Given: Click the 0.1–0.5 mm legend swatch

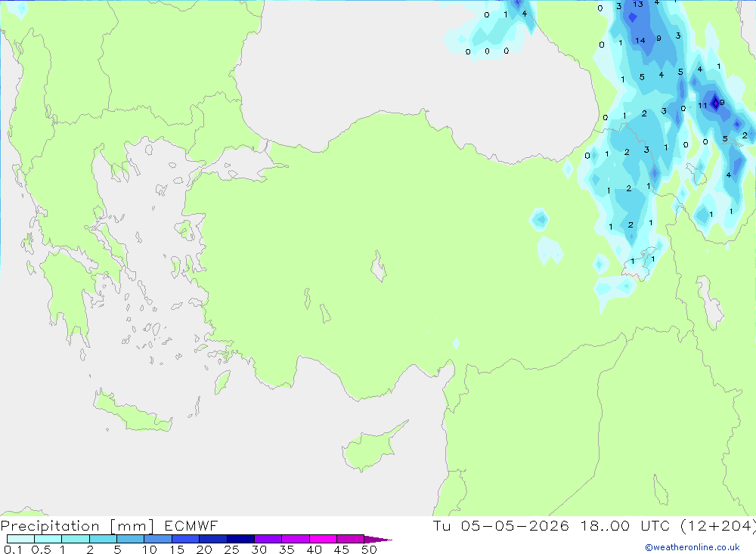Looking at the screenshot, I should tap(20, 539).
